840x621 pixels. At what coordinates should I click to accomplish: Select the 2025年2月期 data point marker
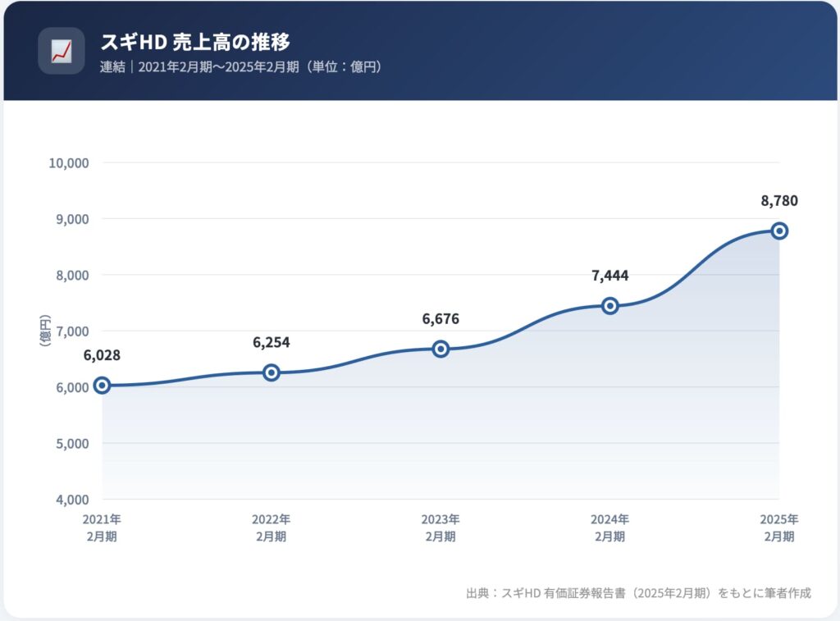[x=779, y=231]
